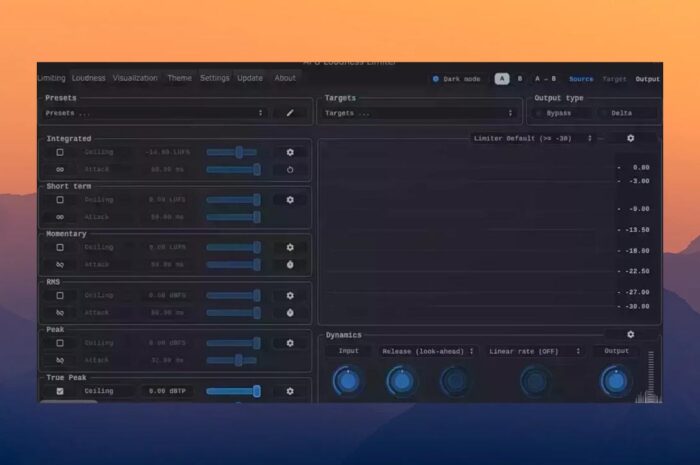Select the Source view button
Image resolution: width=700 pixels, height=465 pixels.
tap(581, 79)
